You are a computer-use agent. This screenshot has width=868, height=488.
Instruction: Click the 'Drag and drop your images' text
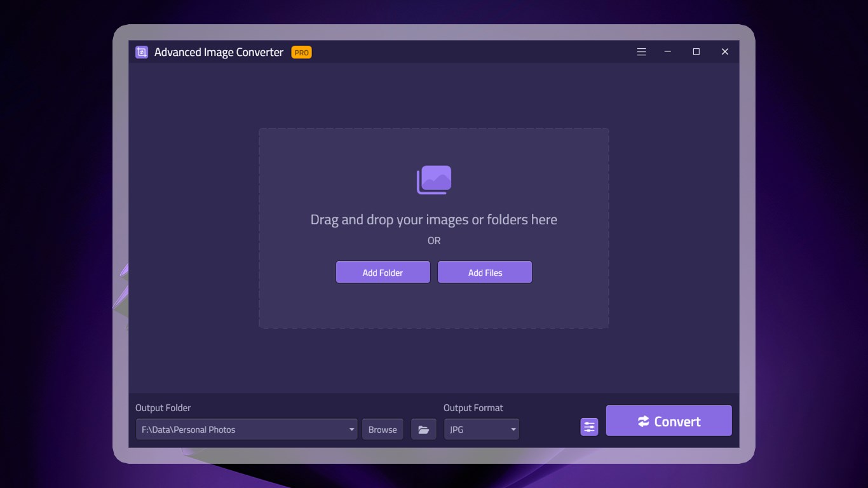point(434,220)
